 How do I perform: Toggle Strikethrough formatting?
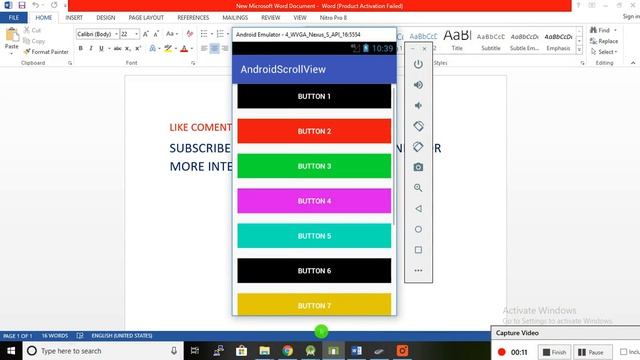(117, 49)
